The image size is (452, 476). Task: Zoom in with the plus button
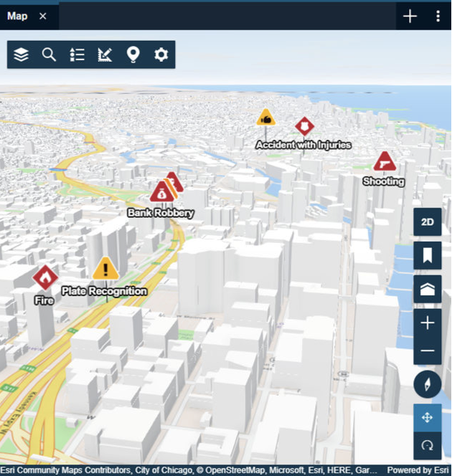tap(428, 323)
